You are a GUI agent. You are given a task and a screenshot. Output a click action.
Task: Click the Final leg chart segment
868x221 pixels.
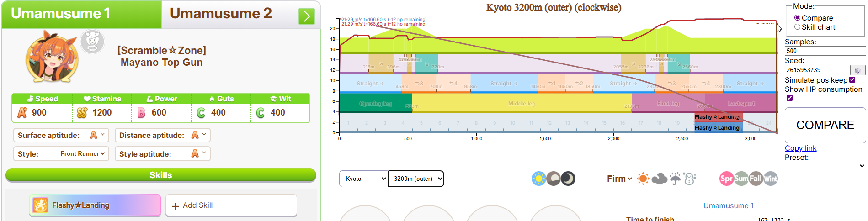pyautogui.click(x=668, y=103)
